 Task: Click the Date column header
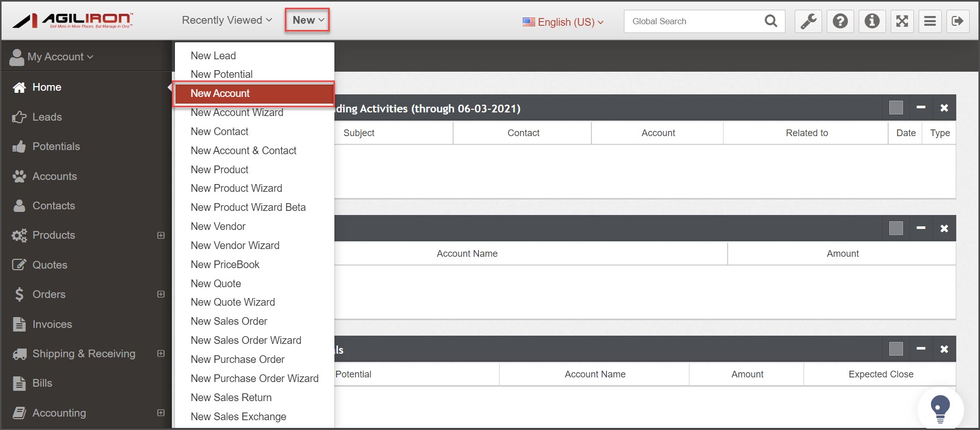point(906,133)
